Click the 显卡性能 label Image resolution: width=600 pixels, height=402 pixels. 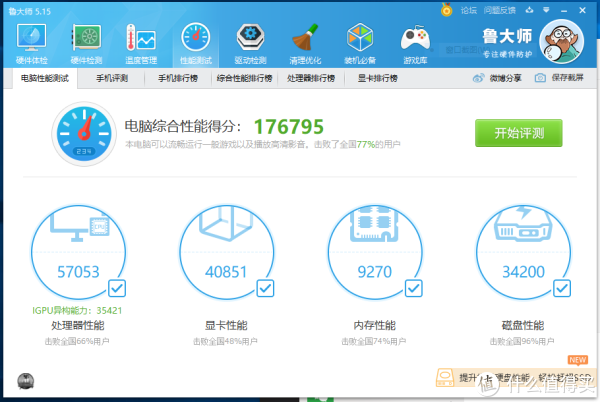coord(226,326)
